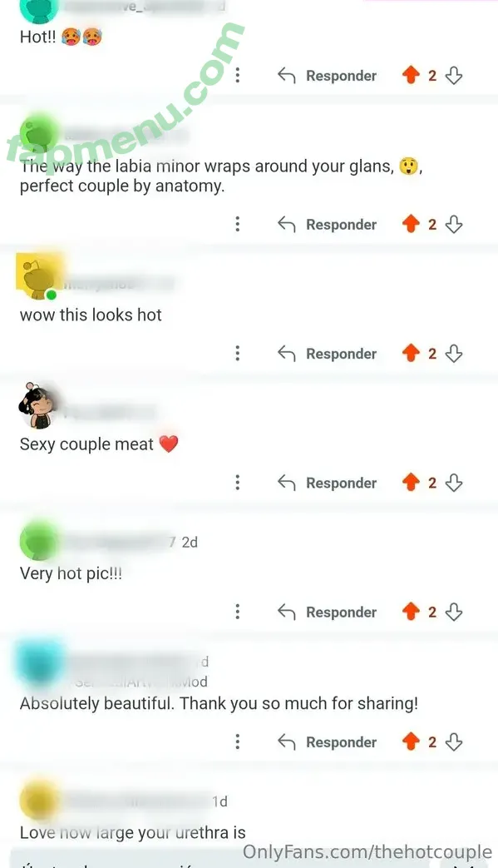
Task: Open the yellow Snoo avatar profile
Action: click(38, 276)
